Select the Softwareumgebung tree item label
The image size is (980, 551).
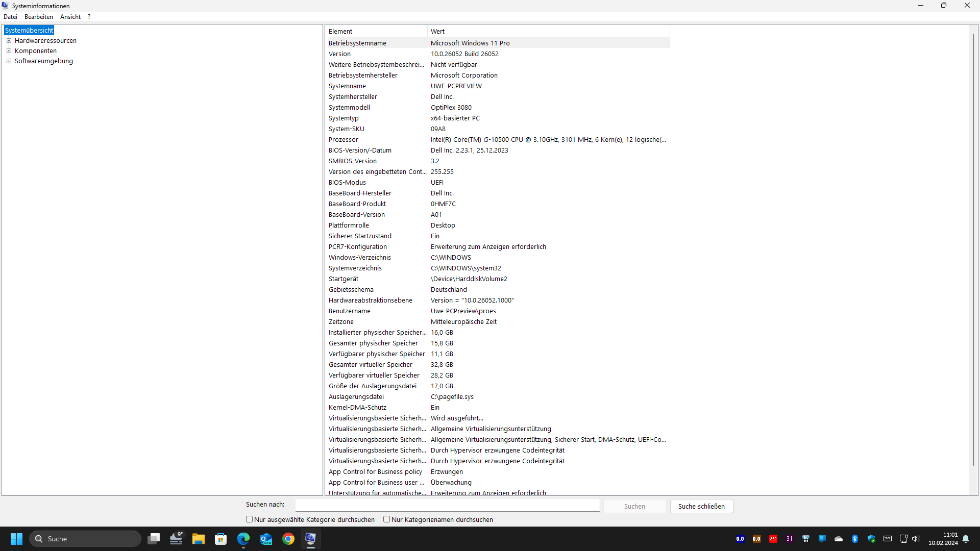tap(44, 61)
